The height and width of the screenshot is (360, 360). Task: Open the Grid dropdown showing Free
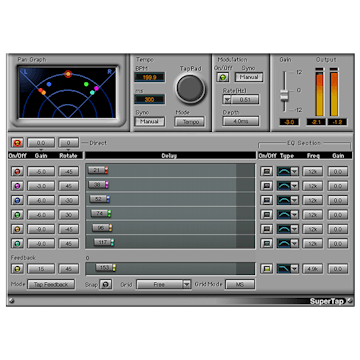[x=164, y=285]
